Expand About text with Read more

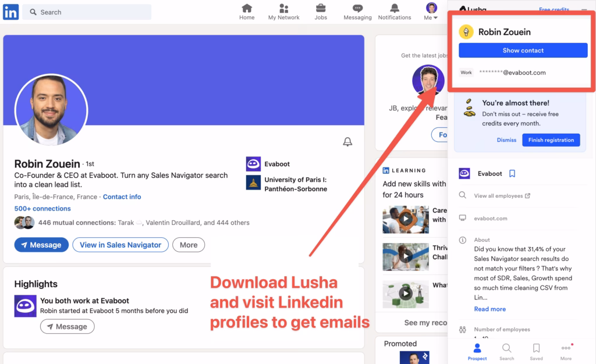coord(489,309)
